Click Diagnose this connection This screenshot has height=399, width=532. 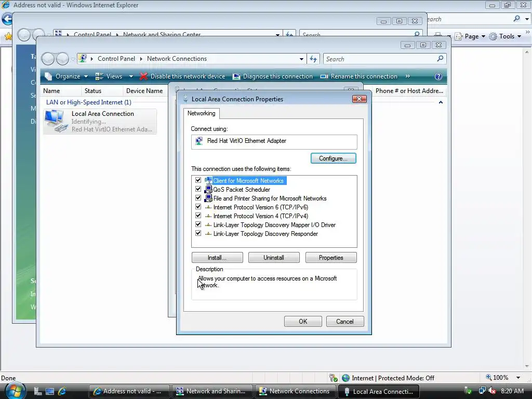point(273,76)
